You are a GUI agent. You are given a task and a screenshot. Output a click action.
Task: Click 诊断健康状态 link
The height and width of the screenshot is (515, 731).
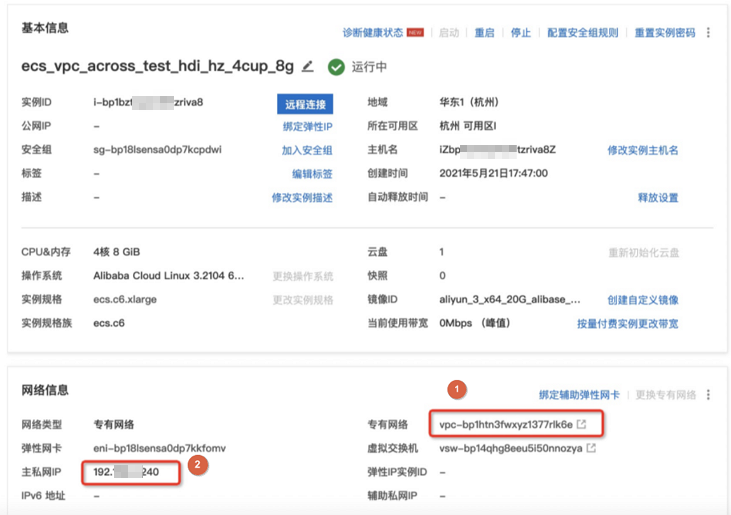(x=372, y=33)
